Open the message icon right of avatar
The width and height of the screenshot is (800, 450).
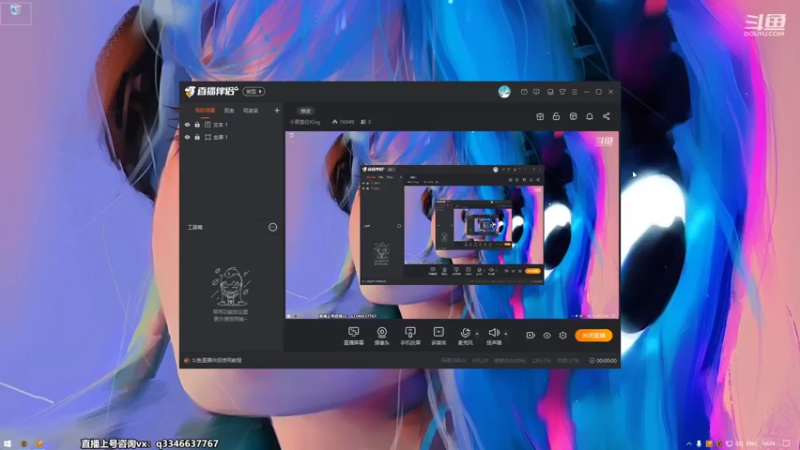click(524, 92)
